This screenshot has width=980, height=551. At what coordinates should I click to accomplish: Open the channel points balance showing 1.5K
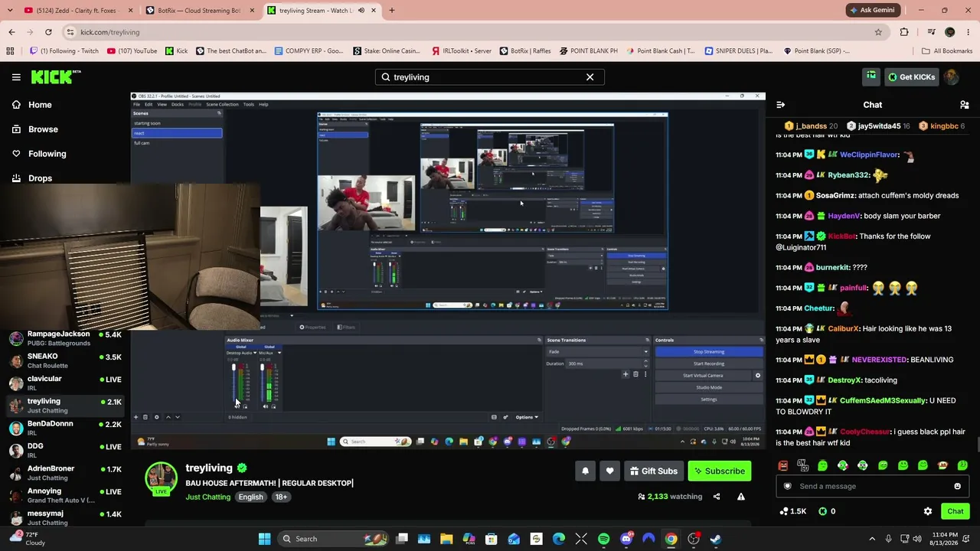click(x=792, y=511)
